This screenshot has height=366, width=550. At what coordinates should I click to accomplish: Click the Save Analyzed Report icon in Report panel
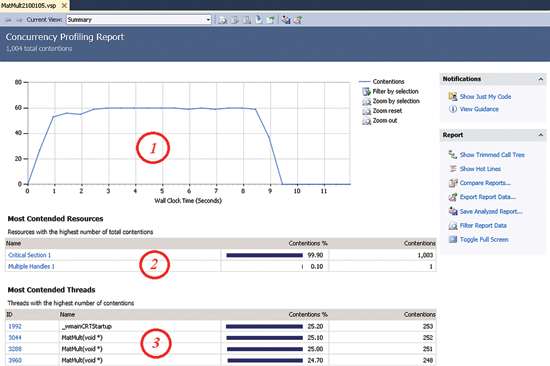coord(453,211)
